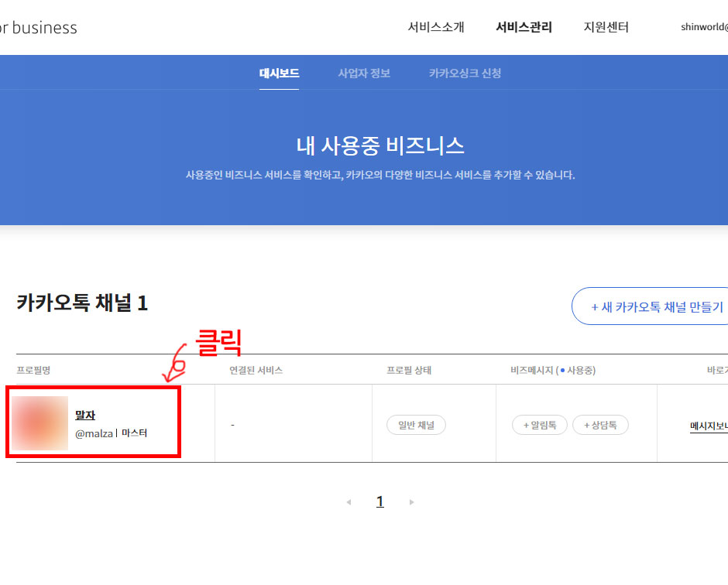728x585 pixels.
Task: Click the 카카오톡 채널 1 heading
Action: [82, 303]
